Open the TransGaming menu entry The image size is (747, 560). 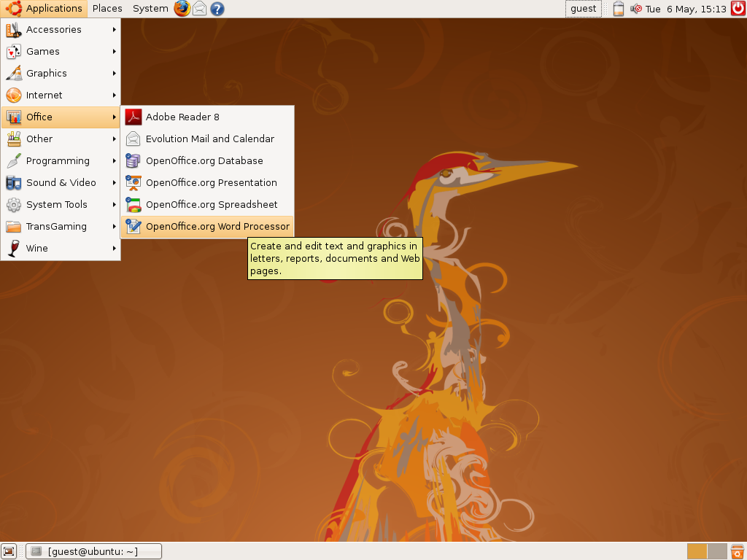[61, 227]
